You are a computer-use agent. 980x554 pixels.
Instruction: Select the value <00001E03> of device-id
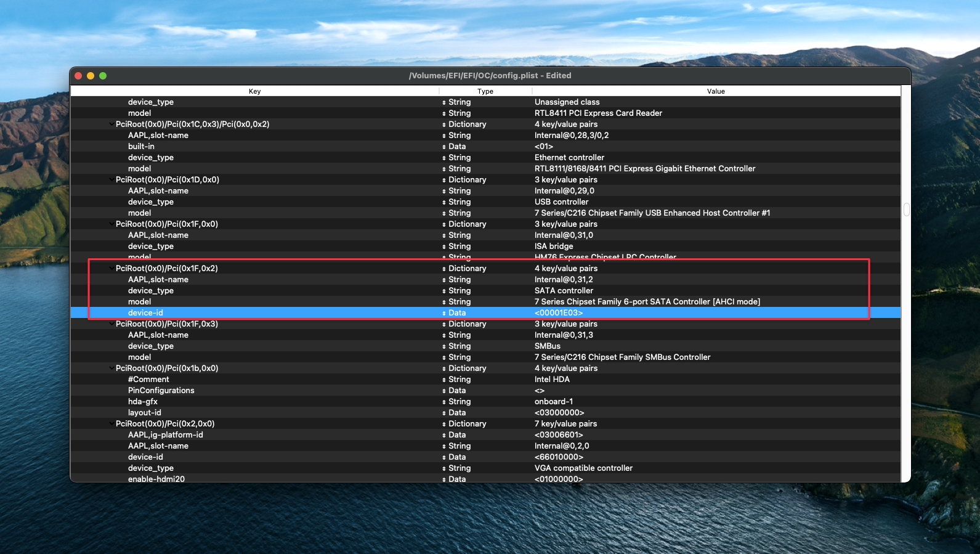point(559,313)
